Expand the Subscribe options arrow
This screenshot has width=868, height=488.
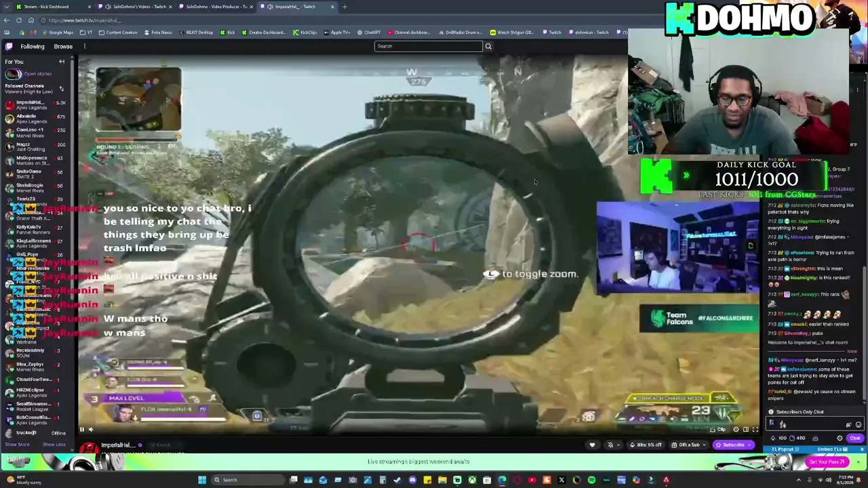click(x=750, y=445)
